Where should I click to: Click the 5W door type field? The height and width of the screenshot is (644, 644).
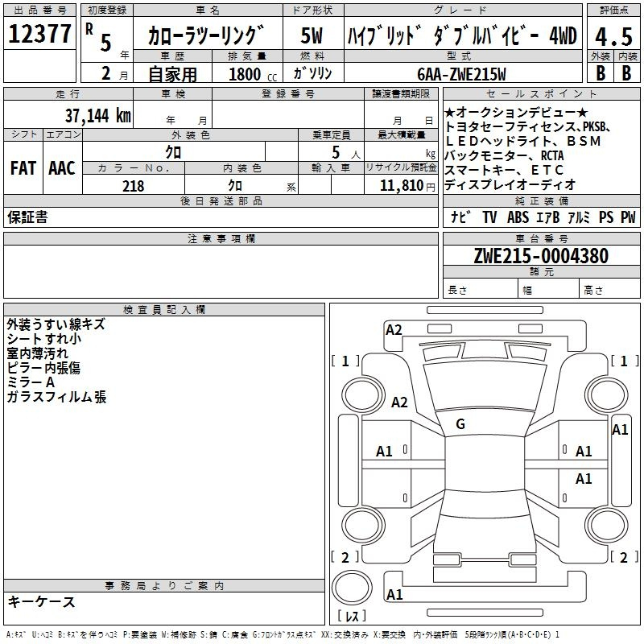312,35
